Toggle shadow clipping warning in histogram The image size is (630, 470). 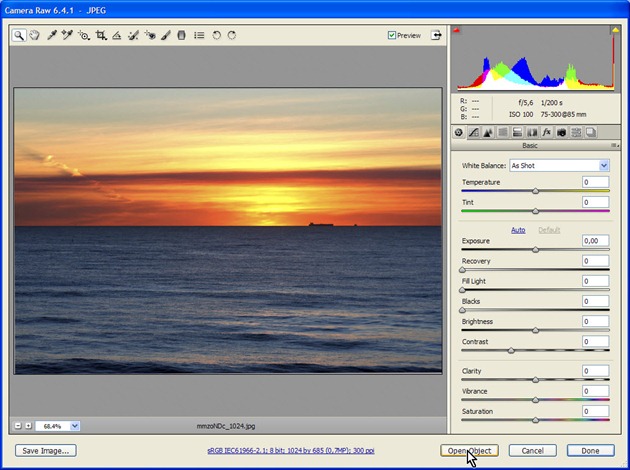[x=459, y=31]
